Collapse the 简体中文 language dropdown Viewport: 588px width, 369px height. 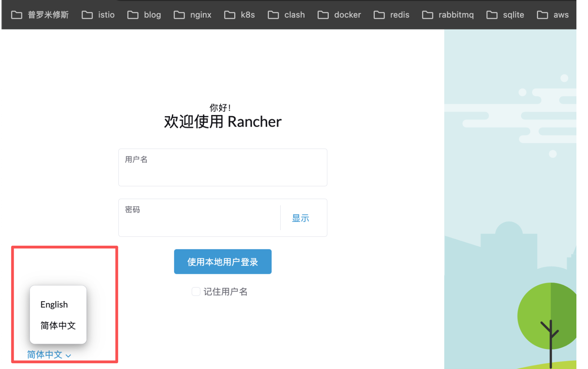49,355
